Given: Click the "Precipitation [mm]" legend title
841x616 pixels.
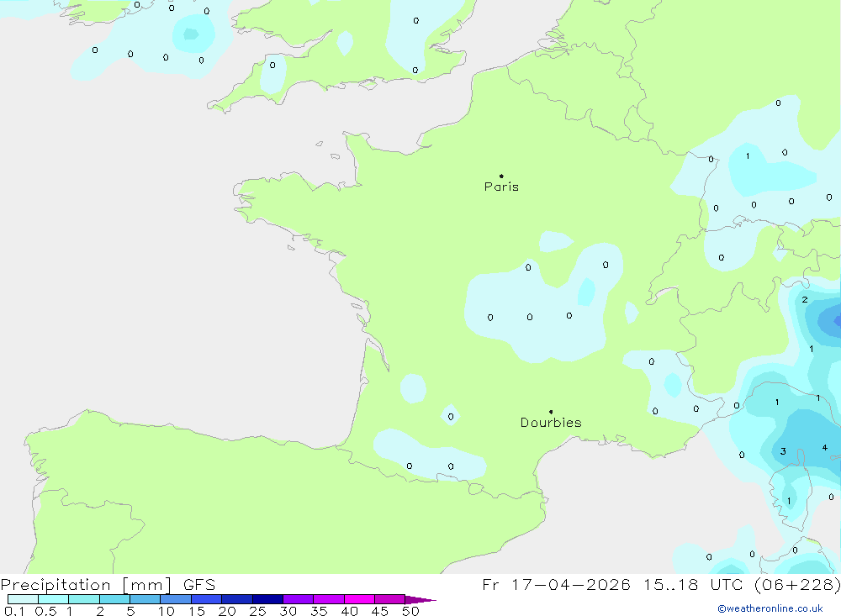Looking at the screenshot, I should 86,585.
